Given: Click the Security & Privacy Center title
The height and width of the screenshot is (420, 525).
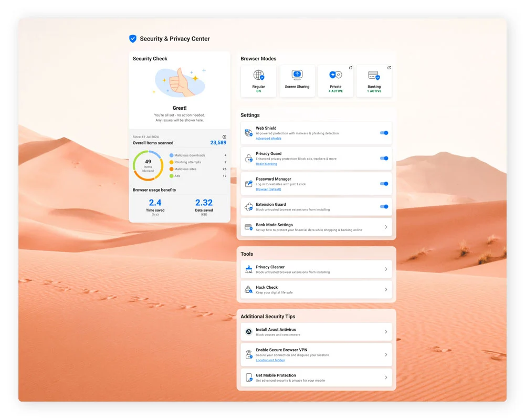Looking at the screenshot, I should pos(175,39).
